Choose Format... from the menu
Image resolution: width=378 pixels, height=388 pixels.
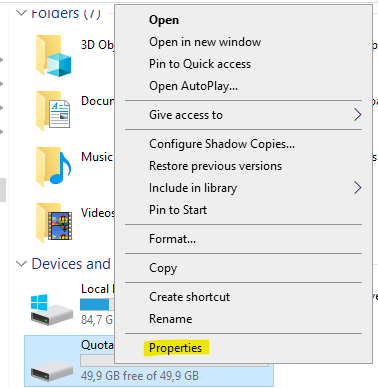click(x=172, y=239)
